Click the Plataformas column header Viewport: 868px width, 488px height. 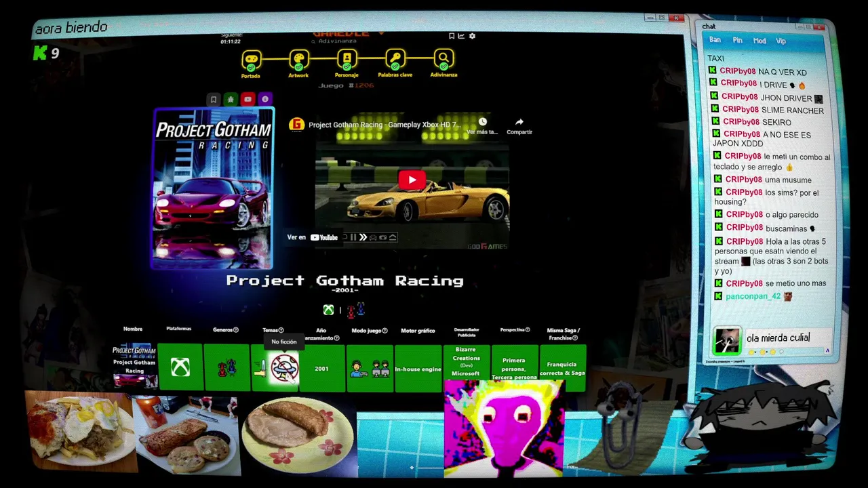(179, 329)
